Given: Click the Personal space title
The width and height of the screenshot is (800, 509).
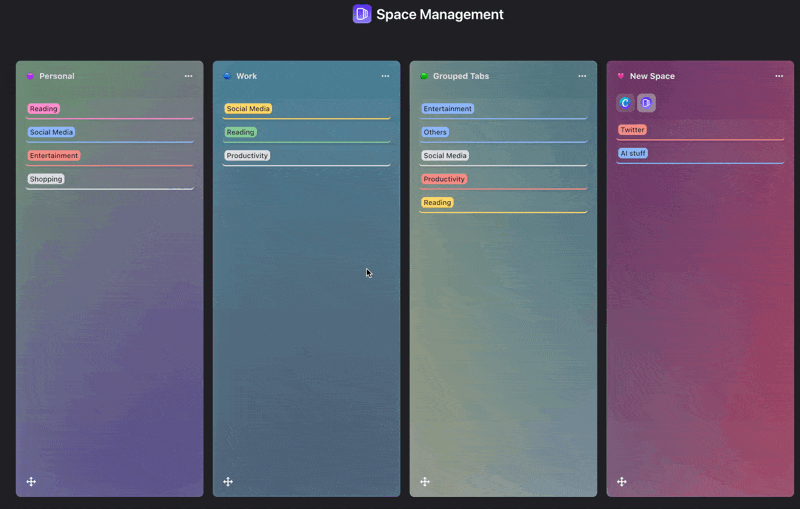Looking at the screenshot, I should click(57, 76).
